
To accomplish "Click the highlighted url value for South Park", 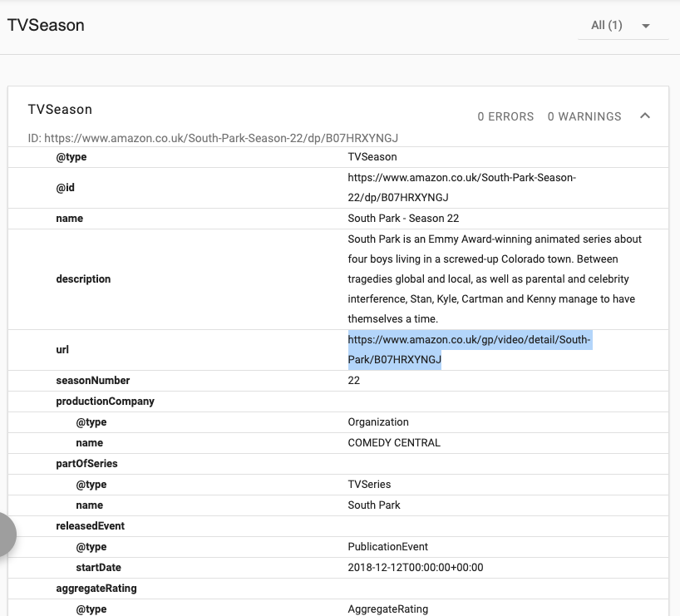I will coord(470,350).
